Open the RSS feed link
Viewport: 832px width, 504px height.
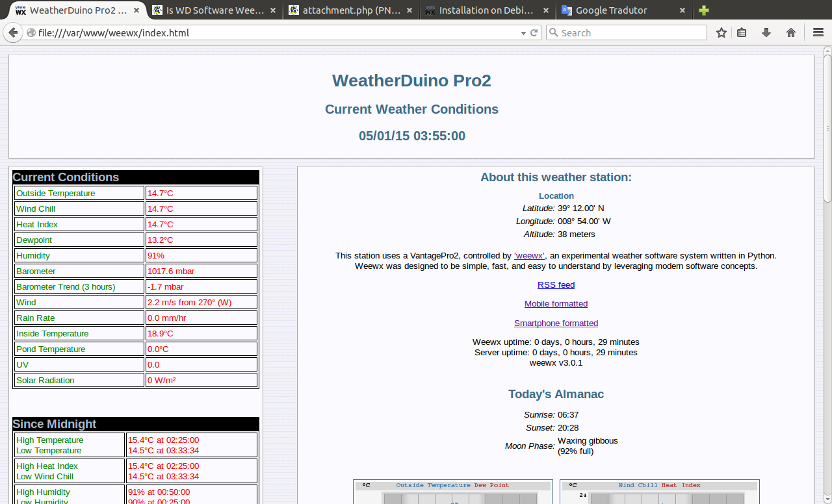(x=556, y=285)
